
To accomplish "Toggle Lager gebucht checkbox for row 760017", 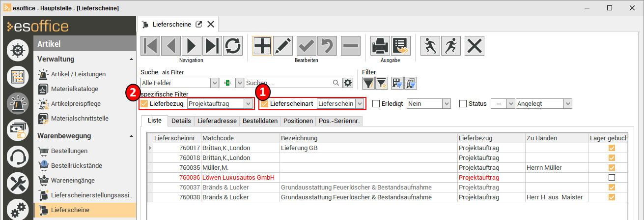I will point(612,148).
